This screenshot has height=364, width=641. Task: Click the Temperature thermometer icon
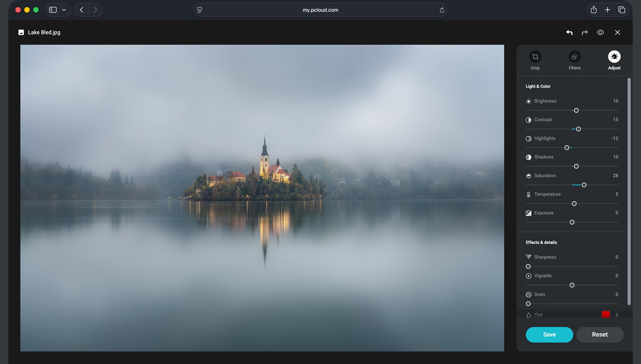click(528, 194)
